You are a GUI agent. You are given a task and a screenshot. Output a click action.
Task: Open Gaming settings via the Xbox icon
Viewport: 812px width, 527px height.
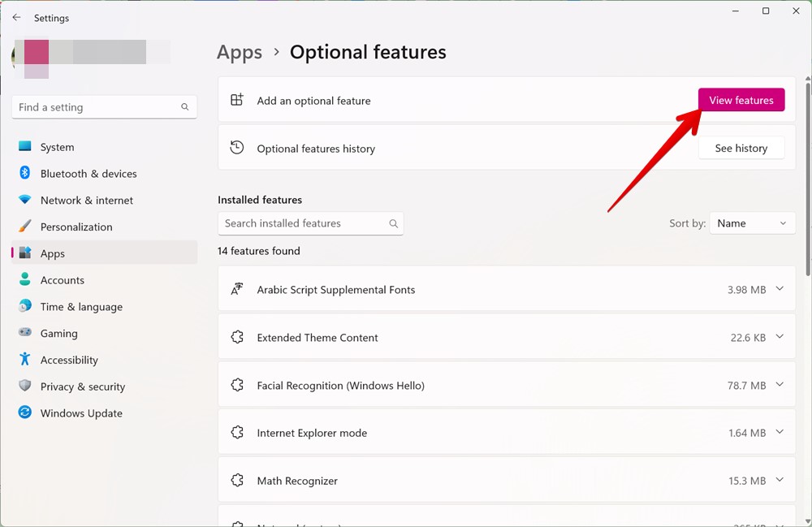click(25, 333)
